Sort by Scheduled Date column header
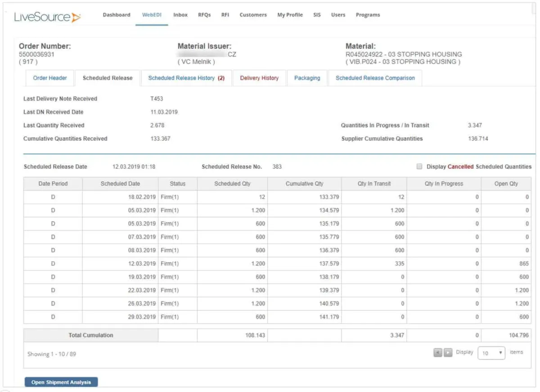Viewport: 540px width, 392px height. point(120,184)
